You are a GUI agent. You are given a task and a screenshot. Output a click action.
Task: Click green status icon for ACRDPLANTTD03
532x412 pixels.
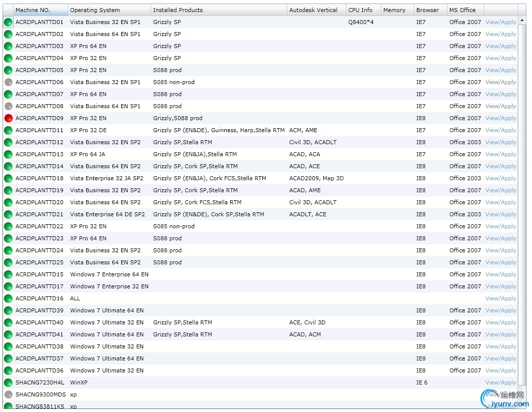(x=8, y=47)
